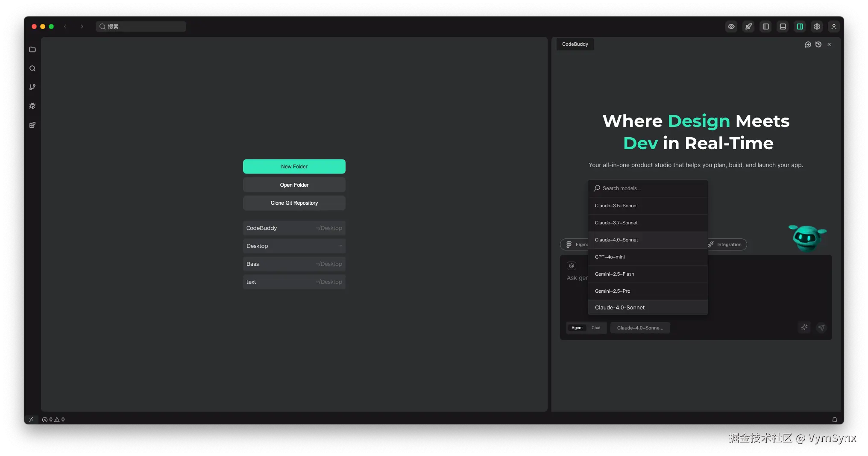The width and height of the screenshot is (868, 456).
Task: Focus the top search bar
Action: coord(141,26)
